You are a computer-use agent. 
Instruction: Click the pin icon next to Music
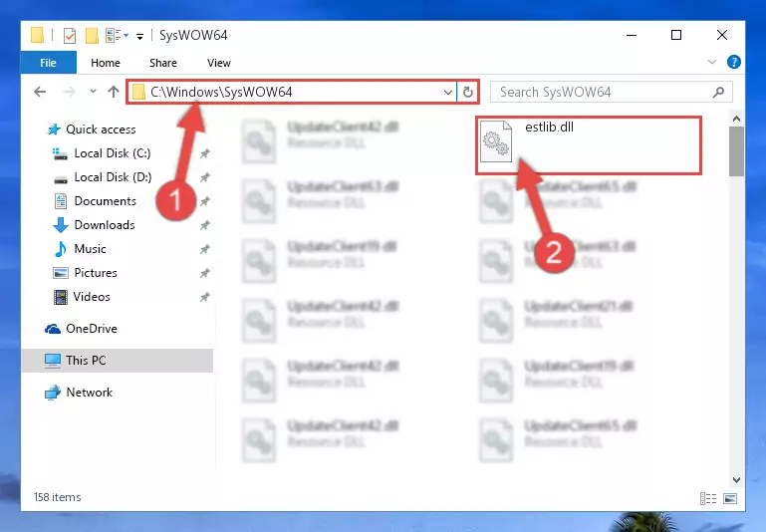tap(204, 249)
